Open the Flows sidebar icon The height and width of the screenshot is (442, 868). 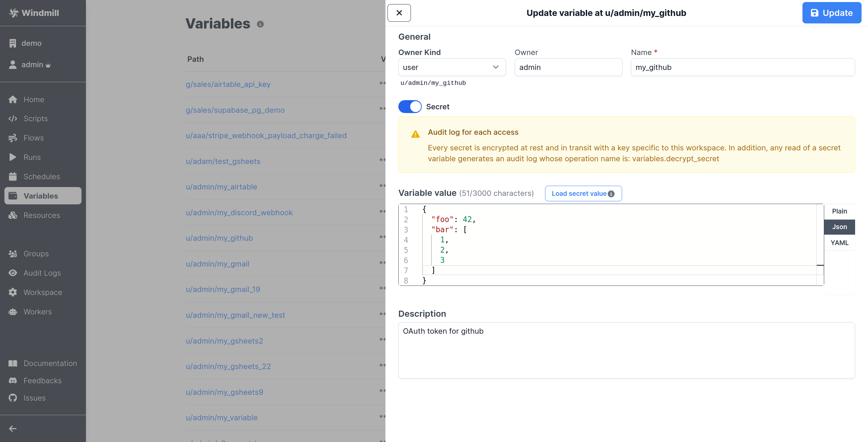coord(13,138)
